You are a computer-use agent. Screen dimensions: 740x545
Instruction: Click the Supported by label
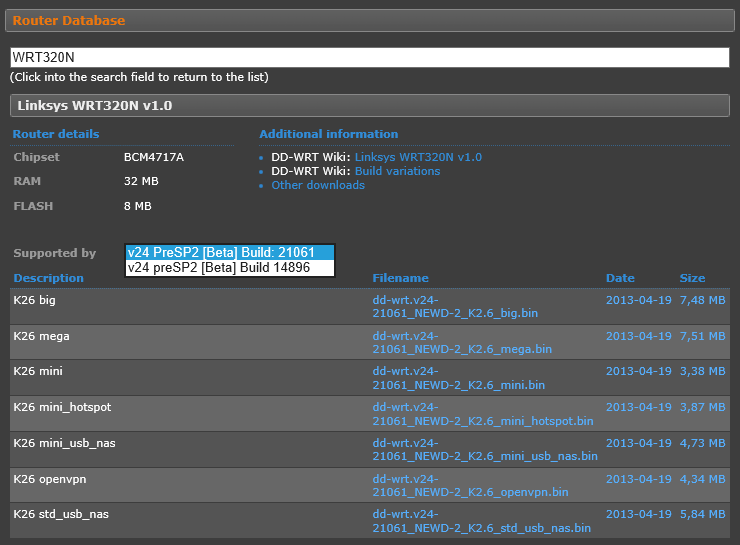55,253
